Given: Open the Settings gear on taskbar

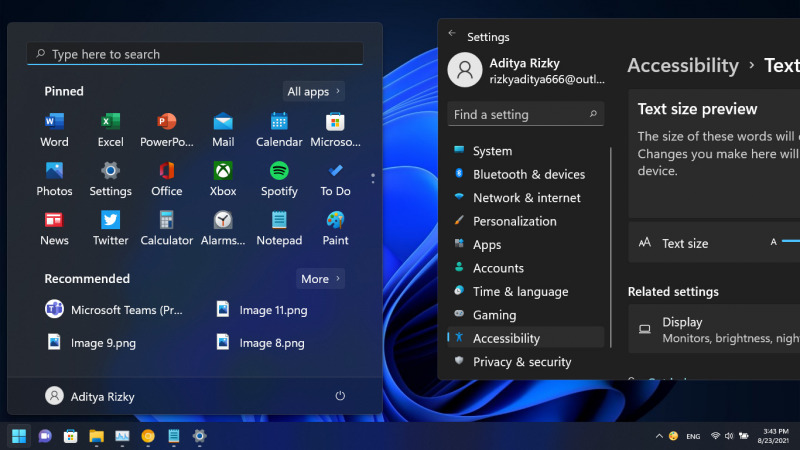Looking at the screenshot, I should pos(199,436).
